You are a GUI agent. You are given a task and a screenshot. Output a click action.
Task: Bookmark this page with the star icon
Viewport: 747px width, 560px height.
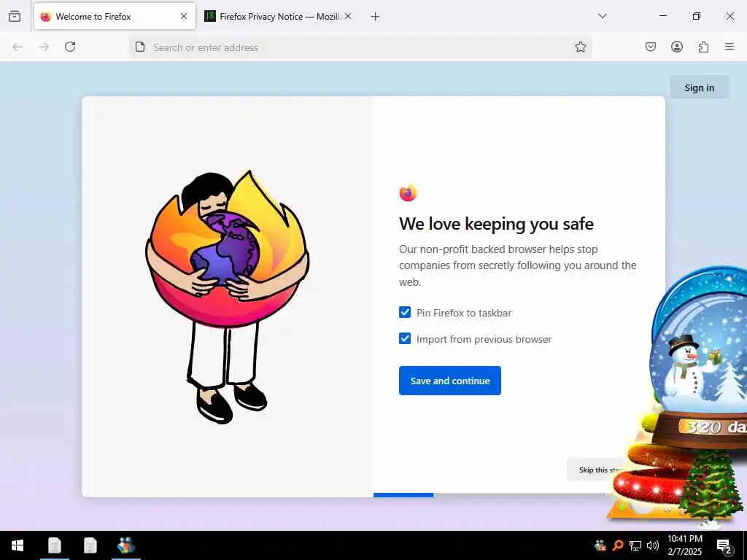(x=580, y=47)
